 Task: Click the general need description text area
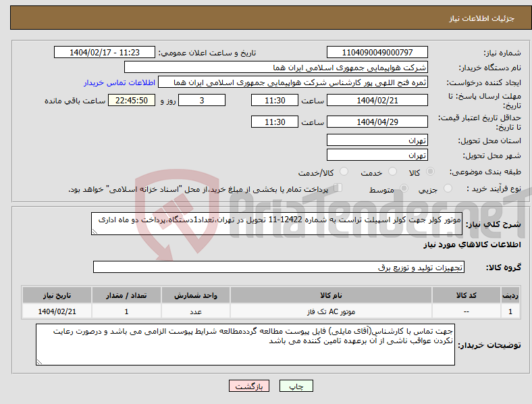[277, 224]
